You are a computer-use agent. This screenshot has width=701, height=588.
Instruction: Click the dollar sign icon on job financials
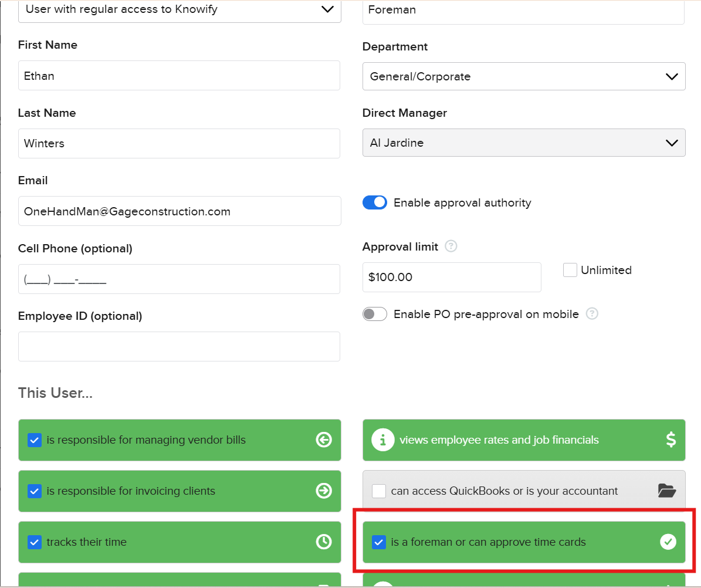[670, 440]
